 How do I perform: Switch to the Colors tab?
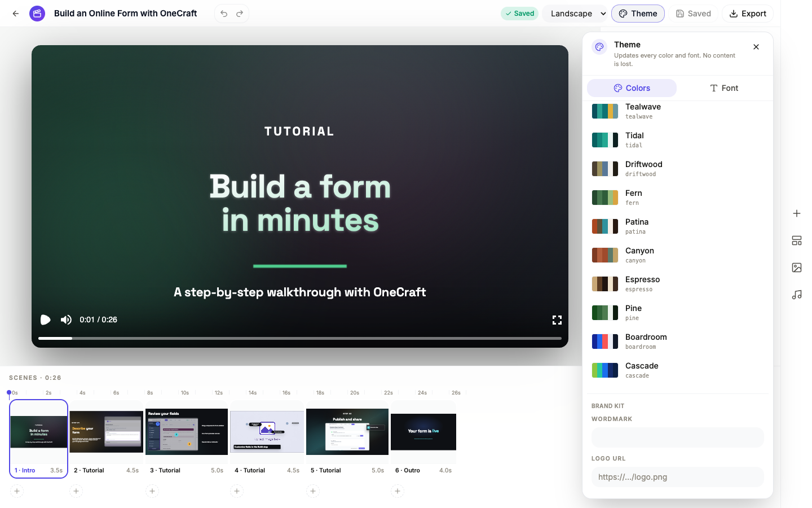point(632,88)
